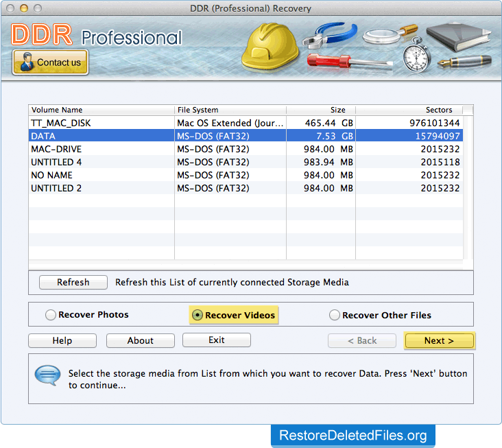Go back with the Back button
The image size is (502, 448).
click(x=362, y=340)
